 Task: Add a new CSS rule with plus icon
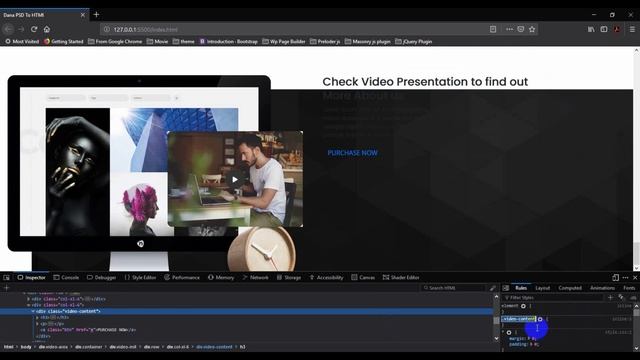(x=611, y=298)
